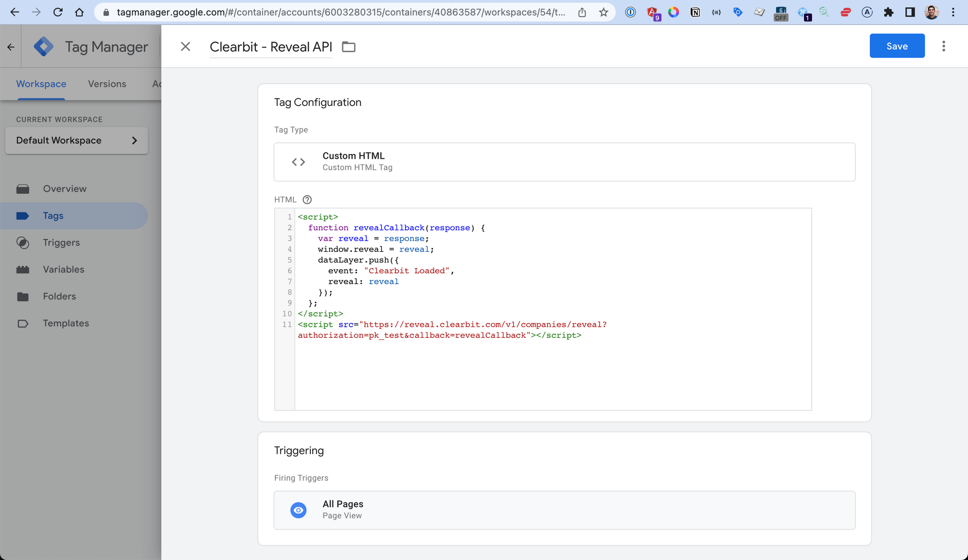Open the Notion extension
The width and height of the screenshot is (968, 560).
[695, 12]
